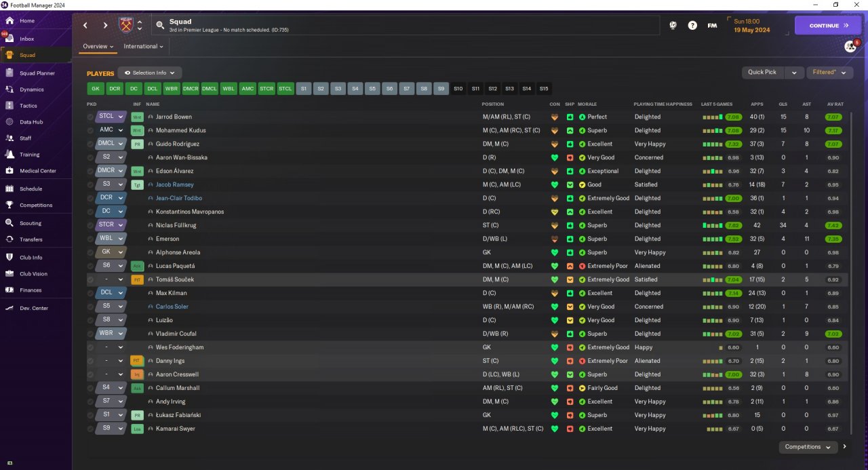The image size is (868, 470).
Task: Open Lucas Paquetá's S6 position dropdown
Action: (x=112, y=266)
